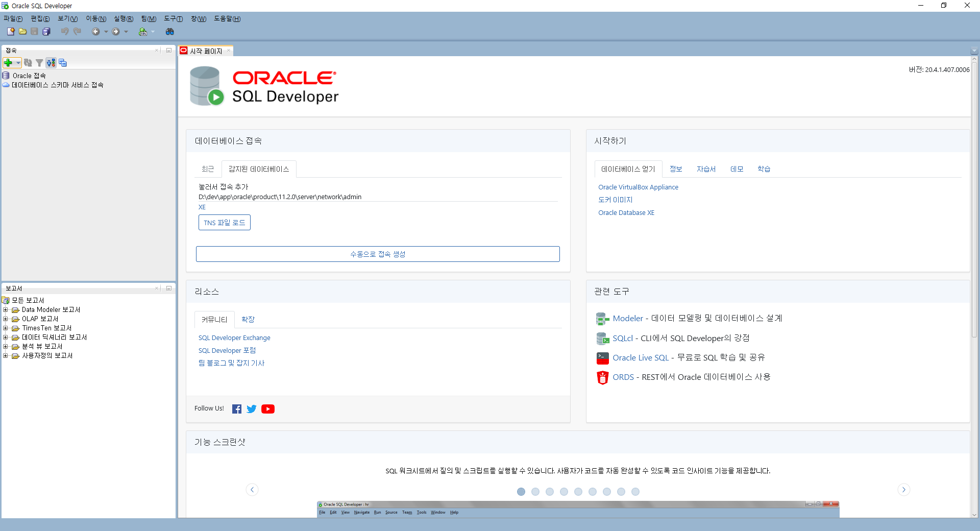Switch to the 학습 tab
The image size is (980, 531).
(x=764, y=169)
